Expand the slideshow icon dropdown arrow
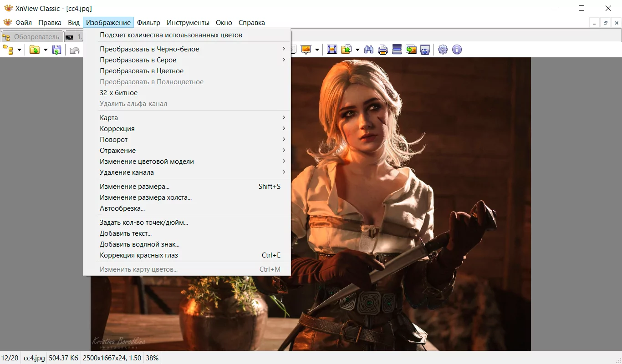622x364 pixels. 317,49
